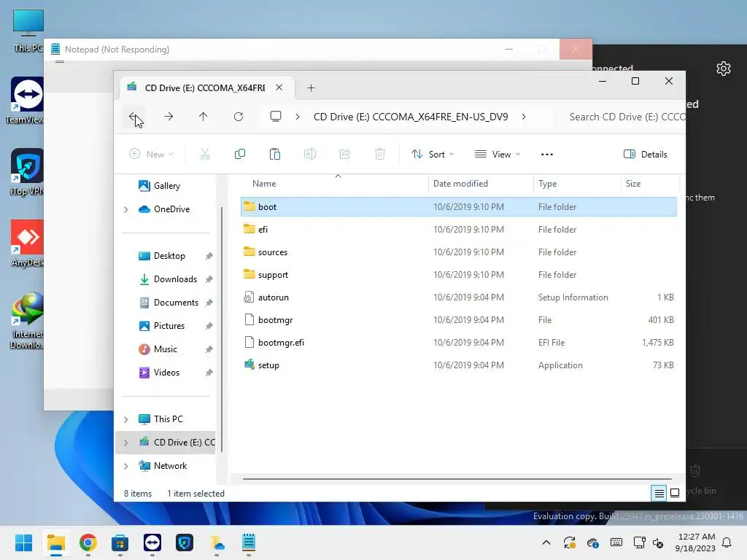747x560 pixels.
Task: Expand CD Drive (E:) tree node
Action: (126, 443)
